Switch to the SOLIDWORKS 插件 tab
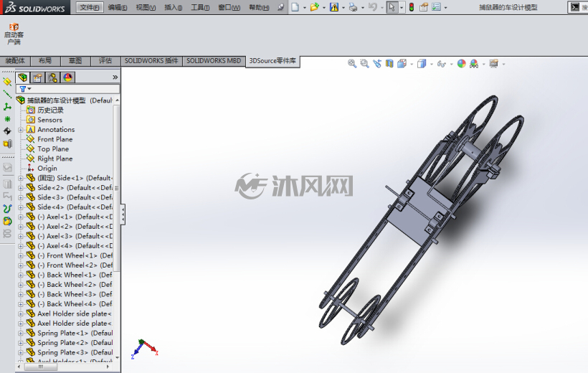This screenshot has height=373, width=588. pyautogui.click(x=151, y=61)
